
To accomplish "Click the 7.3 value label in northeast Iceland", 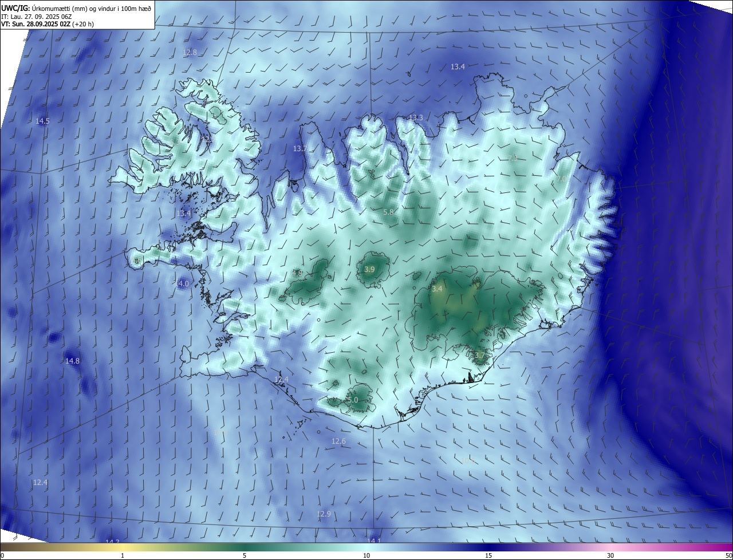I will (512, 157).
